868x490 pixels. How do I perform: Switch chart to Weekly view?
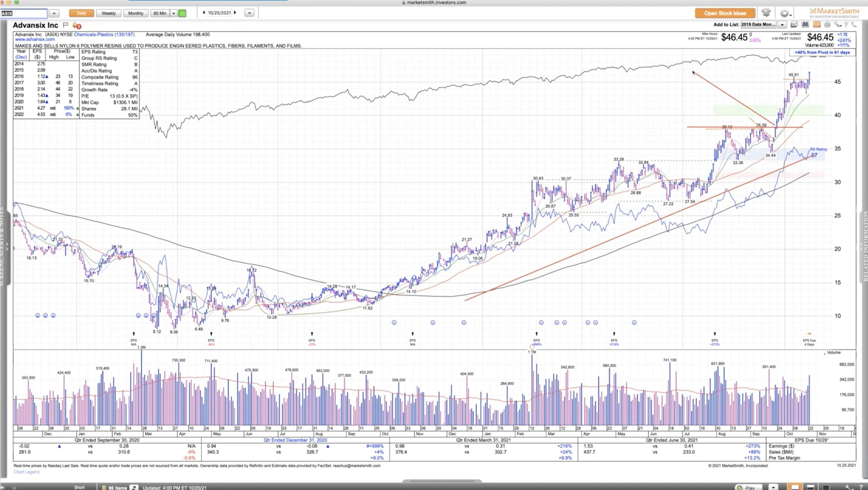[x=108, y=13]
